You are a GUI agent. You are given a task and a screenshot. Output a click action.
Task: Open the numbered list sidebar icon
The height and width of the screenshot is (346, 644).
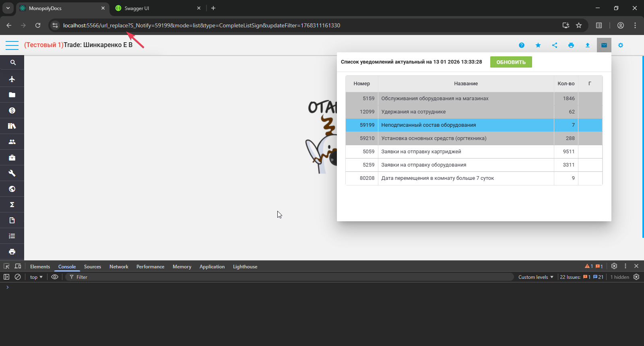[x=12, y=236]
